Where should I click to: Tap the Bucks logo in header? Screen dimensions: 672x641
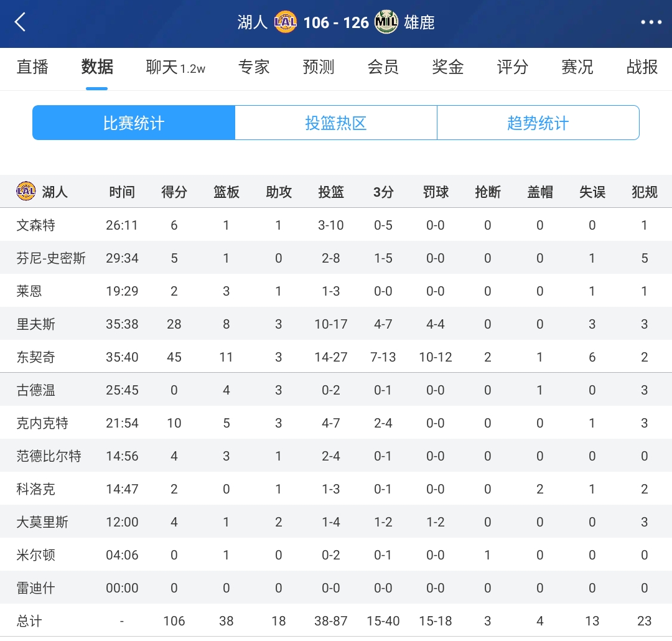386,23
